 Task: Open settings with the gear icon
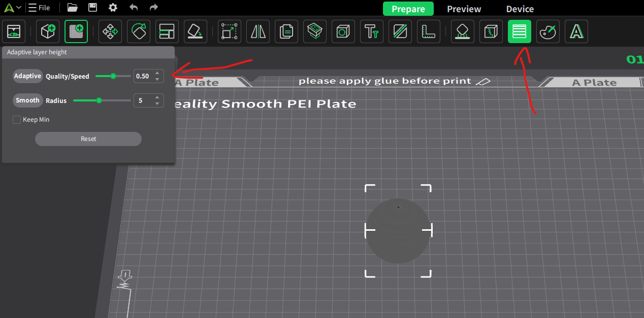[x=113, y=8]
